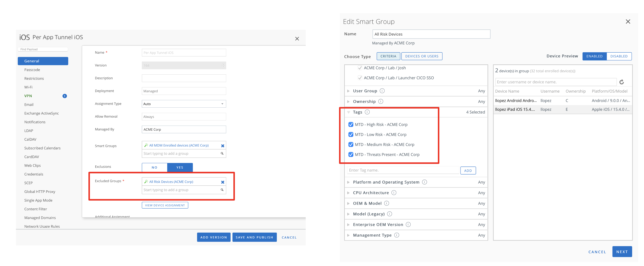
Task: Click the info icon next to Ownership
Action: [x=381, y=101]
